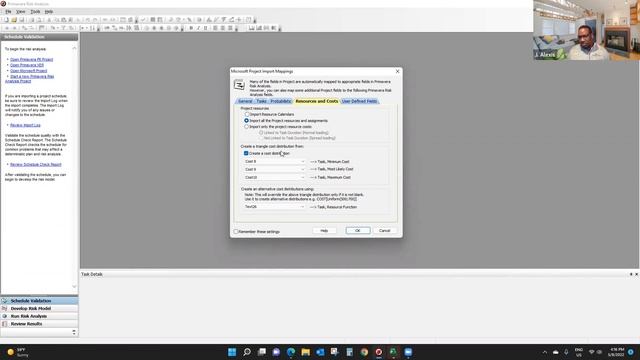The width and height of the screenshot is (640, 360).
Task: Open the View menu
Action: click(x=20, y=11)
